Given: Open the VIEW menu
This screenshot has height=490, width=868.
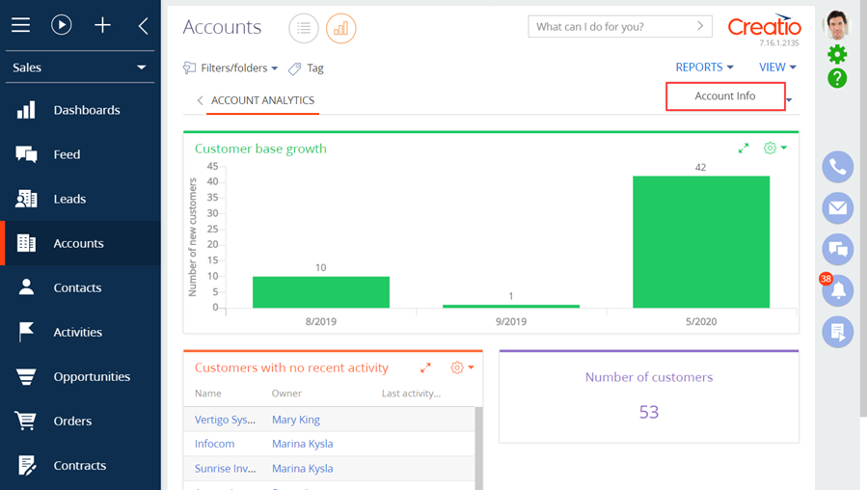Looking at the screenshot, I should [777, 67].
